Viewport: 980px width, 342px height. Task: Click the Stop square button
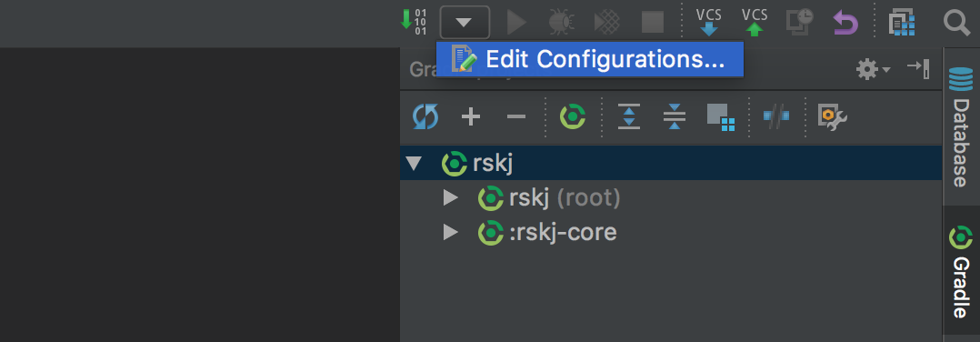click(x=653, y=23)
